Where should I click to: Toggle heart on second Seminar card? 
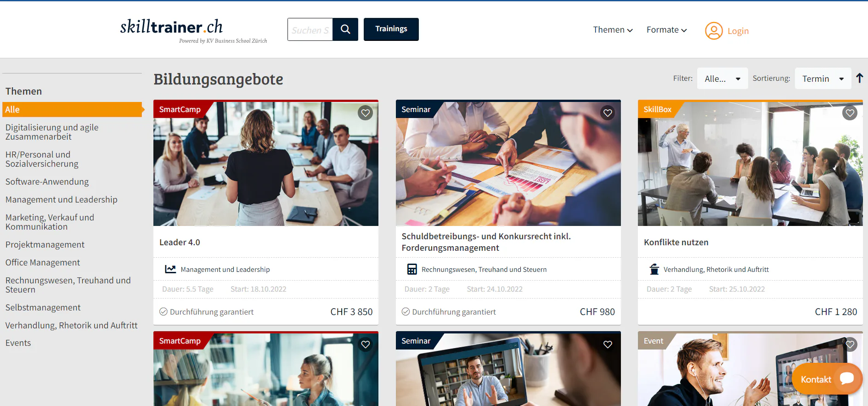click(x=608, y=344)
